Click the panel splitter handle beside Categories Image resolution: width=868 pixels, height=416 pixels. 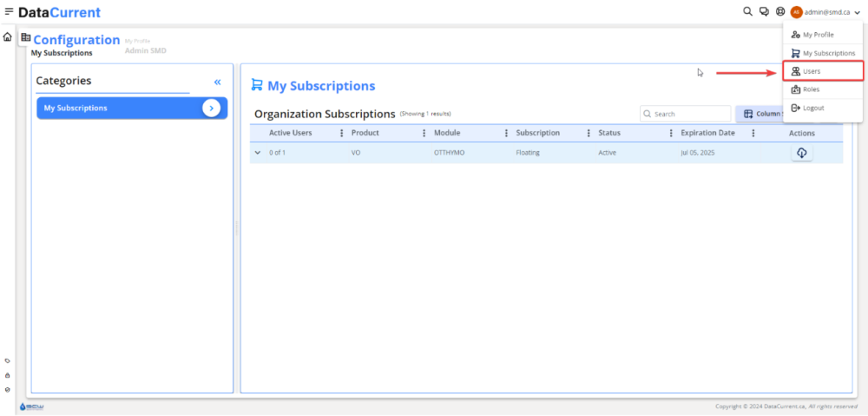point(237,228)
